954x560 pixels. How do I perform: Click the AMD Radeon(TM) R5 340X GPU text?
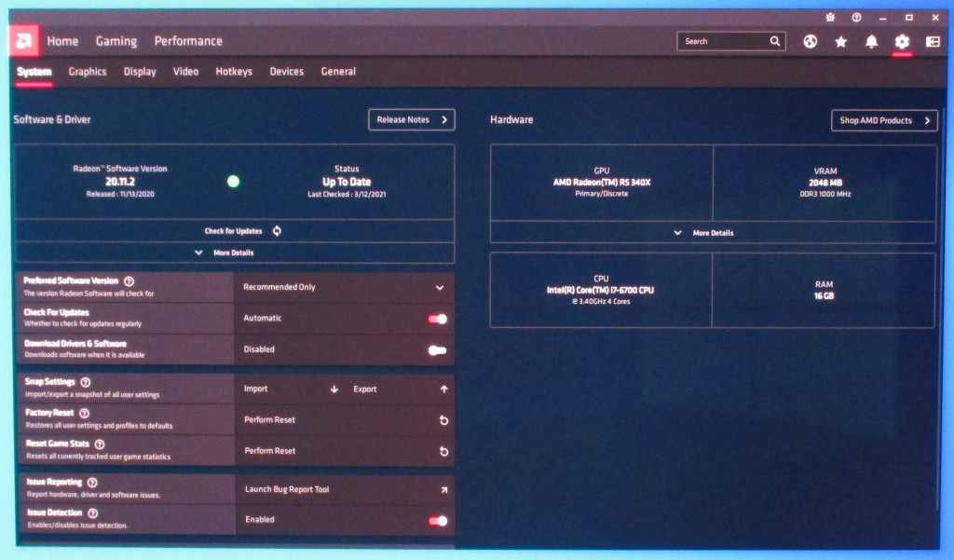tap(602, 182)
